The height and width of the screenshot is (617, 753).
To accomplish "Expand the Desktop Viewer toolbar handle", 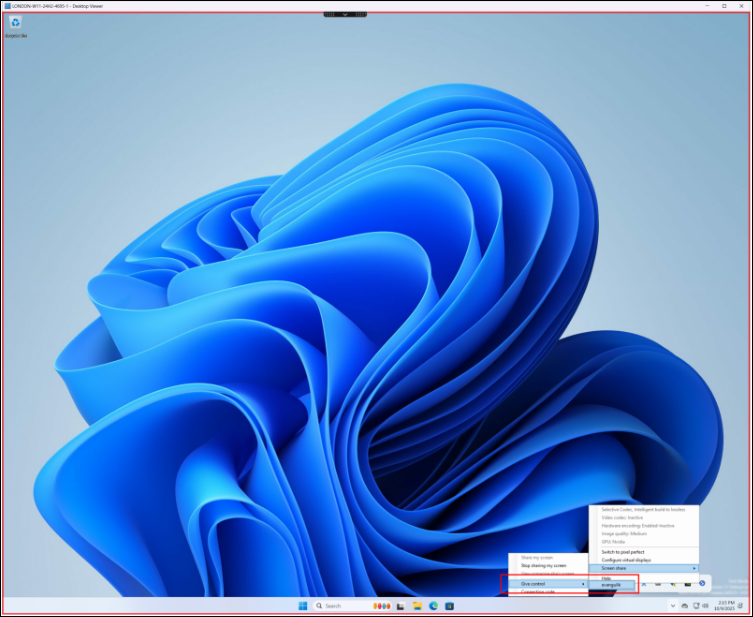I will (345, 13).
